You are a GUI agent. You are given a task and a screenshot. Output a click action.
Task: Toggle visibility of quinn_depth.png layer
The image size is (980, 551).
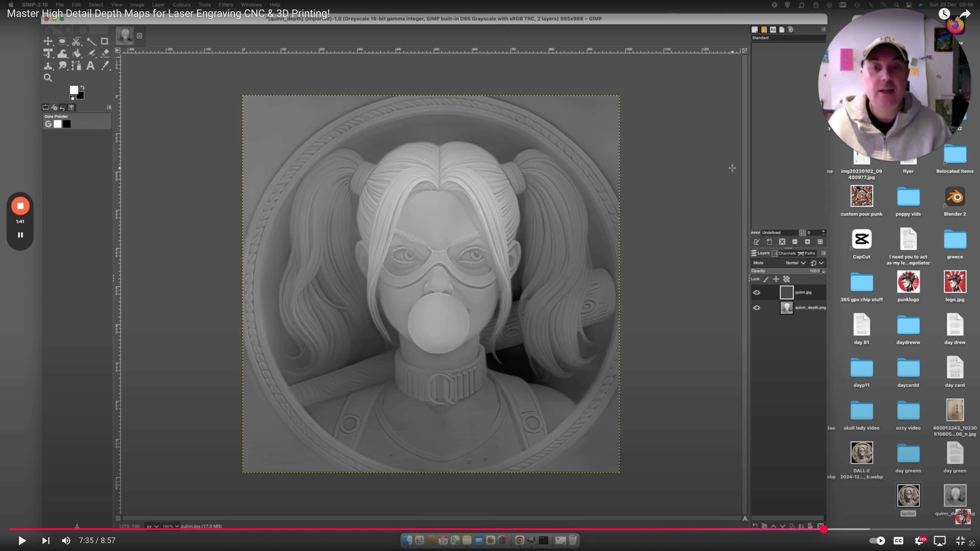pyautogui.click(x=756, y=308)
